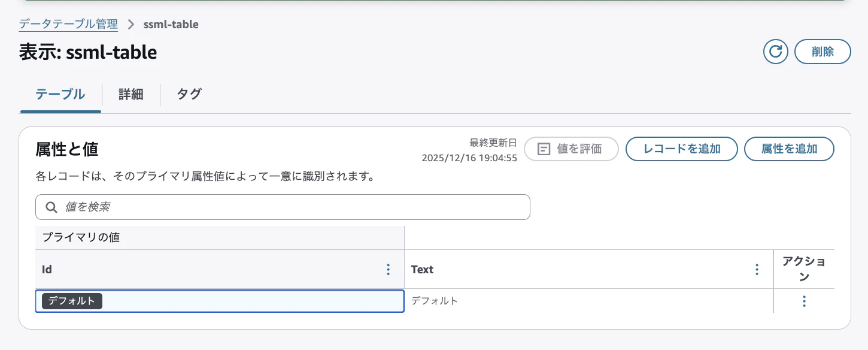Click the 値を評価 button
This screenshot has height=350, width=868.
click(571, 149)
